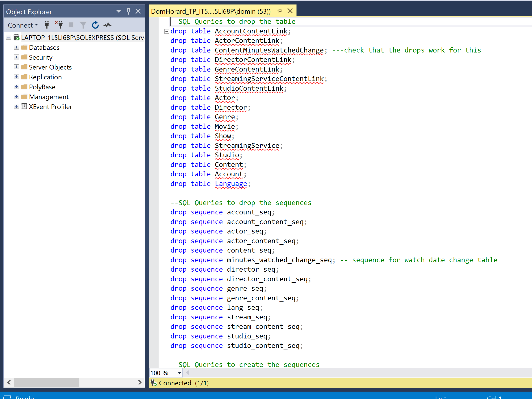Viewport: 532px width, 399px height.
Task: Click the Connect Object Explorer plug icon
Action: (x=47, y=25)
